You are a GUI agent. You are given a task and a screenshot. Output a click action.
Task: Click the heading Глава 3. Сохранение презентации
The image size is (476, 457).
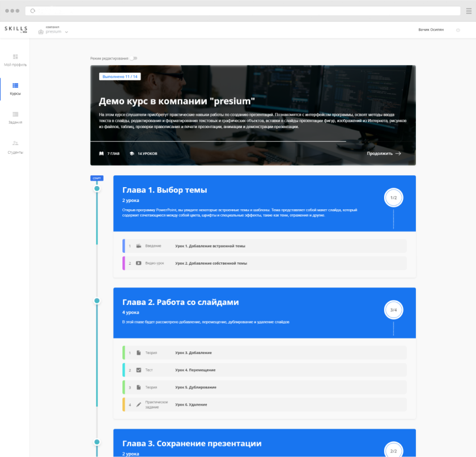pos(192,443)
